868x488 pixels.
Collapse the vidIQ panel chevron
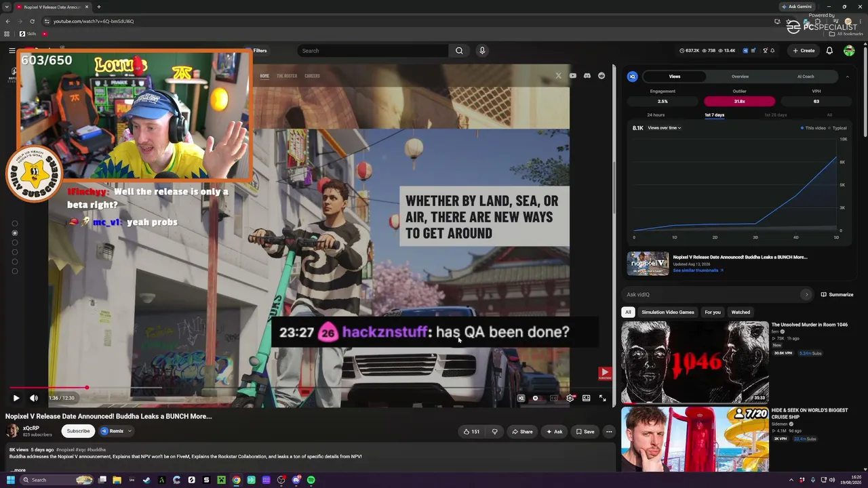coord(847,77)
